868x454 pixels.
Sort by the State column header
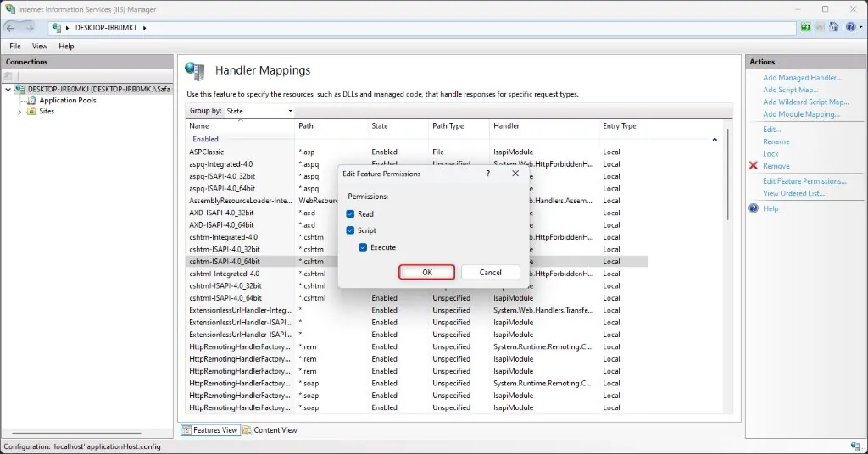coord(398,126)
